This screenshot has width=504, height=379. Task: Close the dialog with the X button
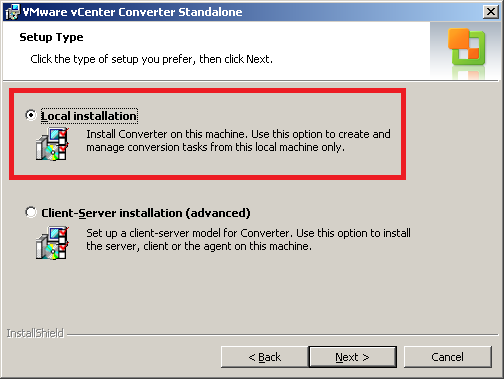pyautogui.click(x=491, y=12)
